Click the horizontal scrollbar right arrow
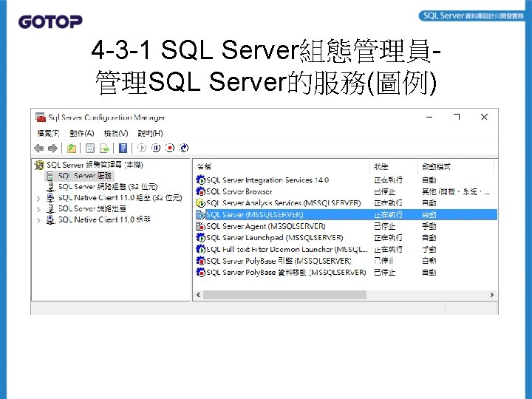The image size is (532, 399). [492, 295]
